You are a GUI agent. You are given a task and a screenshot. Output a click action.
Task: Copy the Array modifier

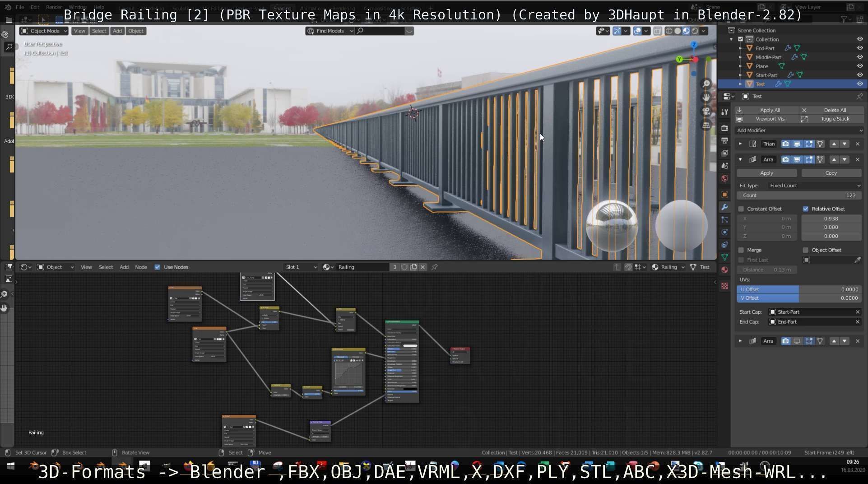(831, 173)
